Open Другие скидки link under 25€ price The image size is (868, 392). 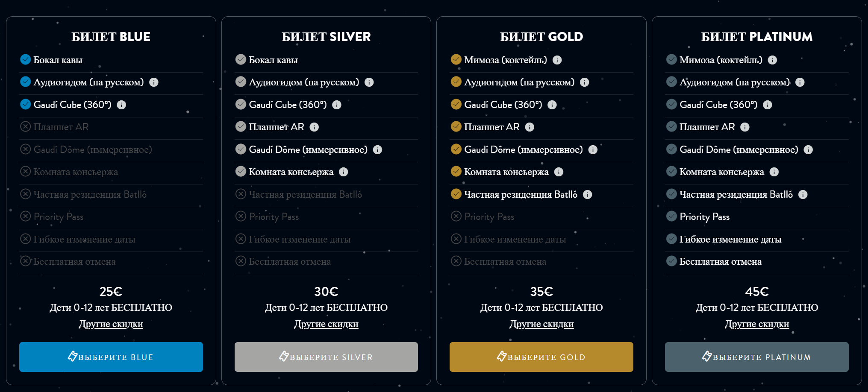[111, 324]
